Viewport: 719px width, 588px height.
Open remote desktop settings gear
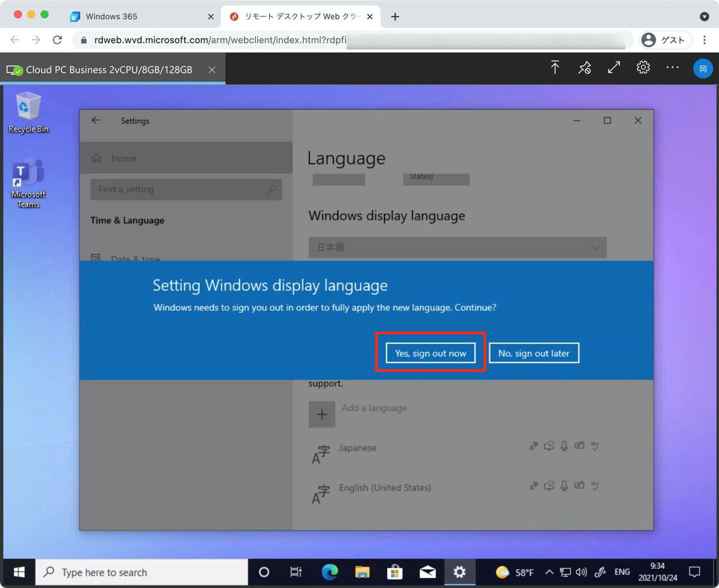(x=644, y=68)
